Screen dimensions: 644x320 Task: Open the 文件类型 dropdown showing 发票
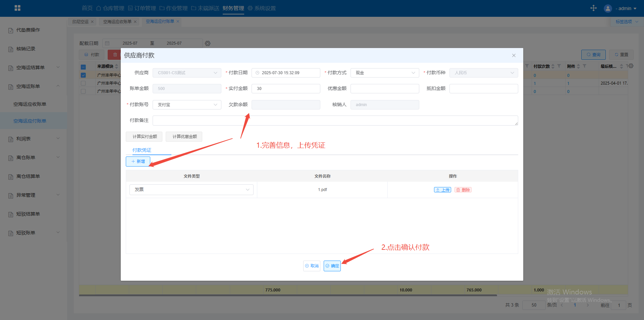tap(191, 190)
